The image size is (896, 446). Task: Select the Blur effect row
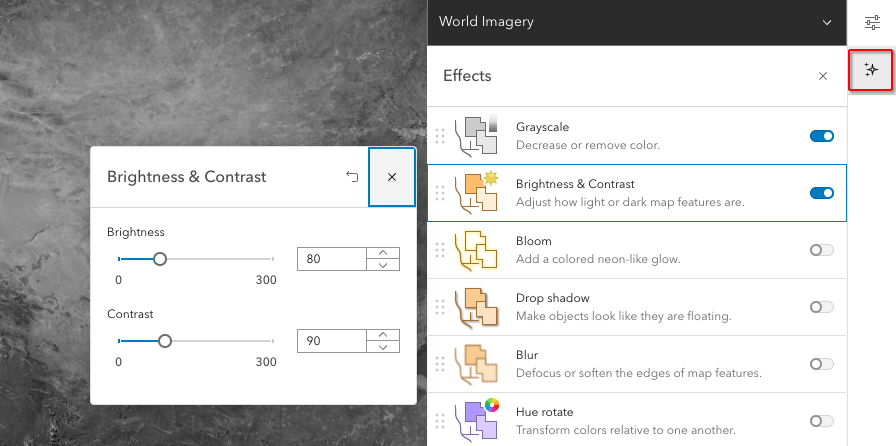[640, 364]
